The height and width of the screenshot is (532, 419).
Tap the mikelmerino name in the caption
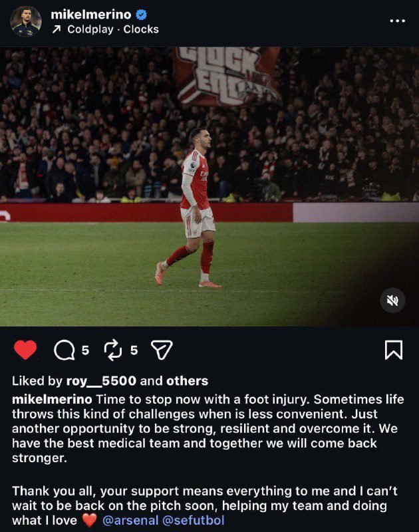pyautogui.click(x=52, y=400)
